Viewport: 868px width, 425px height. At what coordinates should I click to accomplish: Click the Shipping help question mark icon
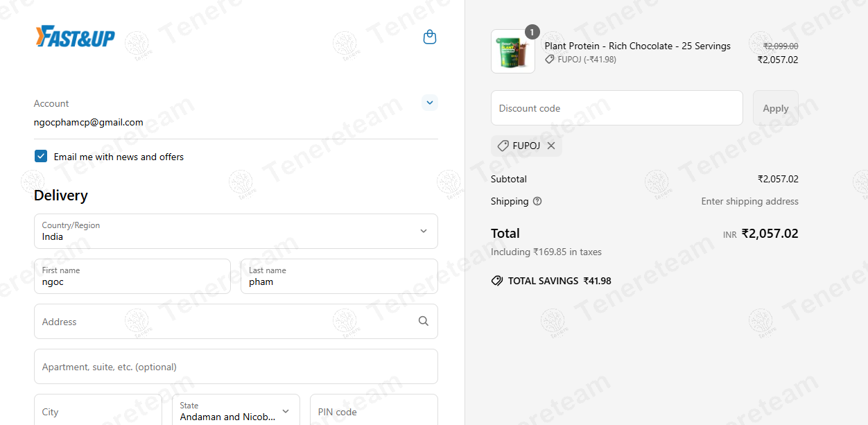[537, 201]
